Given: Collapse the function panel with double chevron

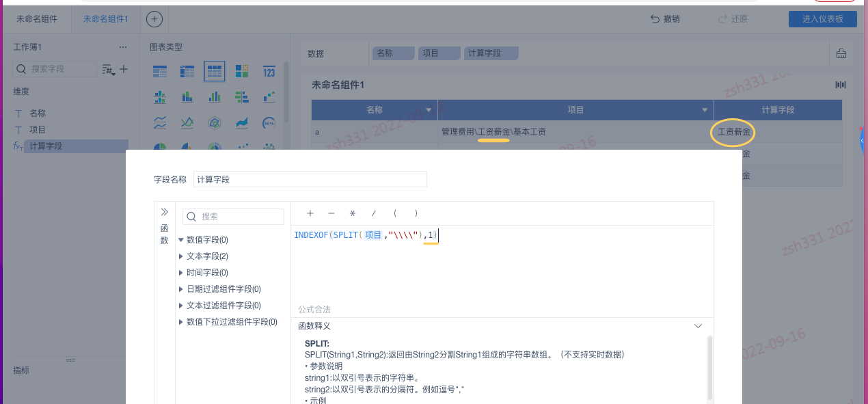Looking at the screenshot, I should 164,212.
